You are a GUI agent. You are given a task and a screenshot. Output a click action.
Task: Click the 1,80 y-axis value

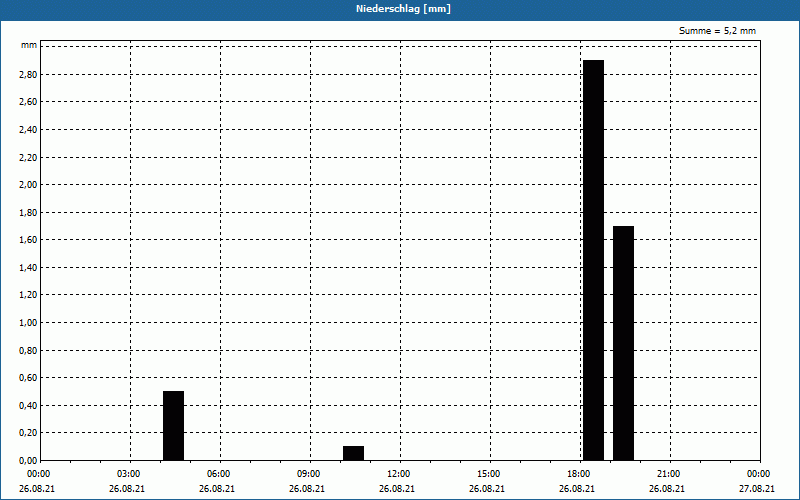28,212
